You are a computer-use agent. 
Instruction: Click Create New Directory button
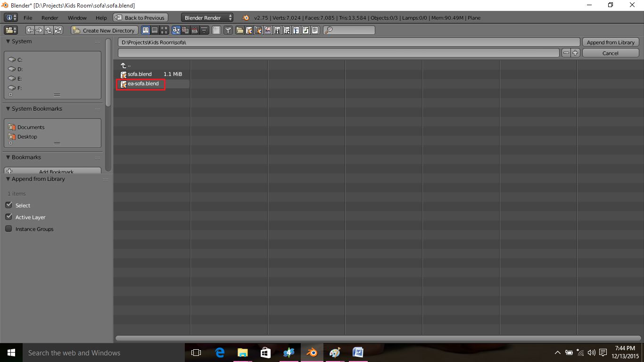pyautogui.click(x=105, y=30)
